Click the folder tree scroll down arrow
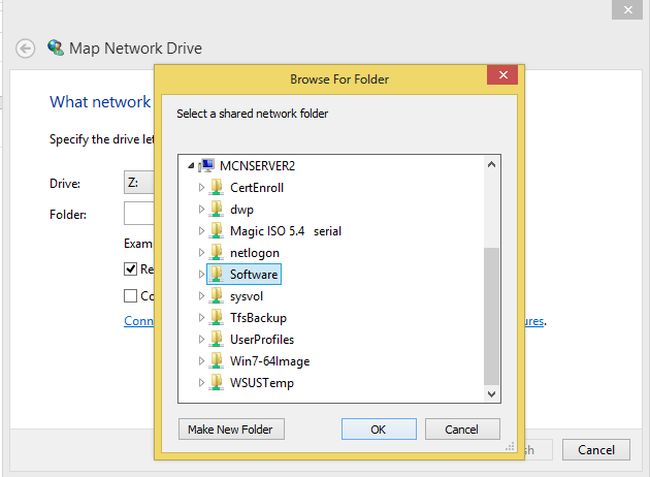The image size is (650, 477). [x=492, y=394]
